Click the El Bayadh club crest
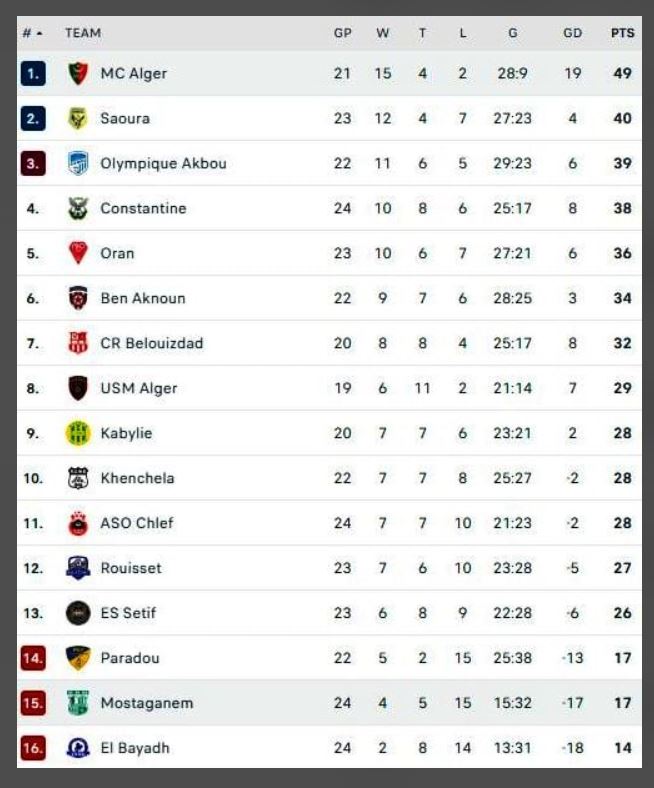 click(78, 748)
